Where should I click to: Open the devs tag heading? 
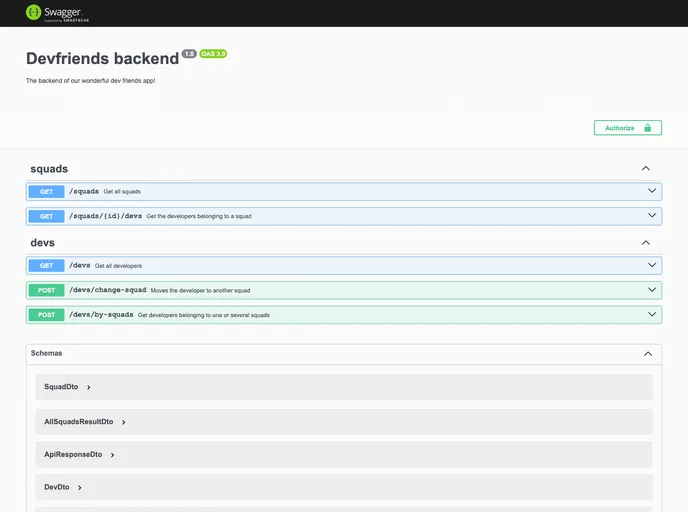coord(42,243)
